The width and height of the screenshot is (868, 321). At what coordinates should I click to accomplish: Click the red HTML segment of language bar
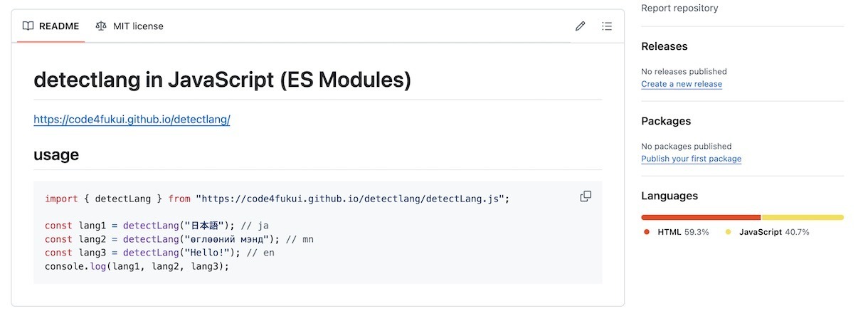click(701, 217)
